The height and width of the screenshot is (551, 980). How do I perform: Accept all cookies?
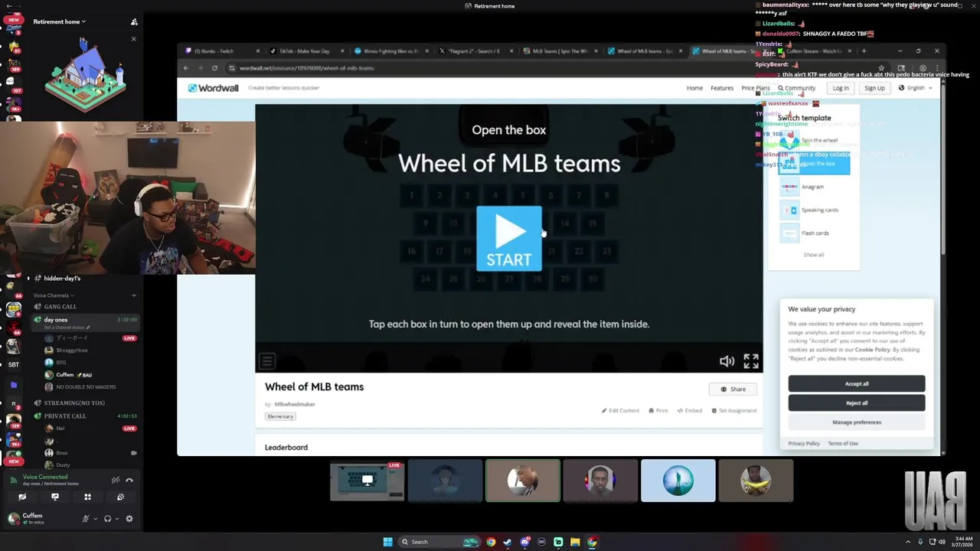(x=857, y=383)
